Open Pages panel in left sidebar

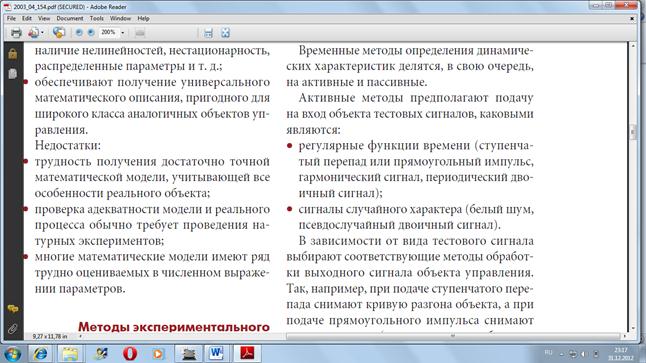click(x=13, y=74)
